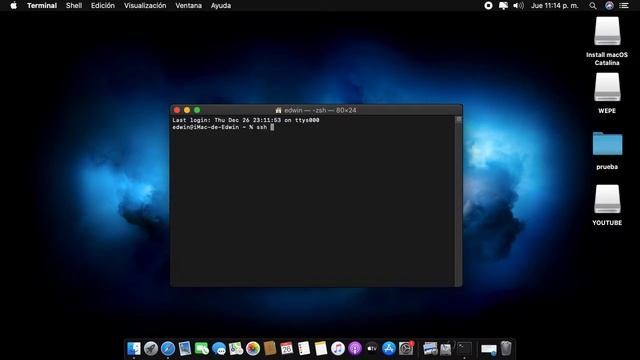Open Reminders from the dock
This screenshot has width=640, height=360.
pos(304,348)
